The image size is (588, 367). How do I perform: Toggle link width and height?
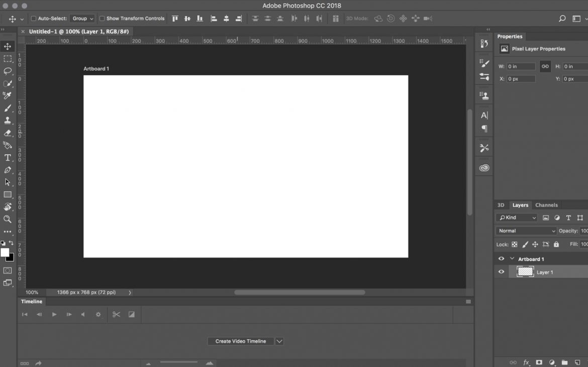pos(545,66)
